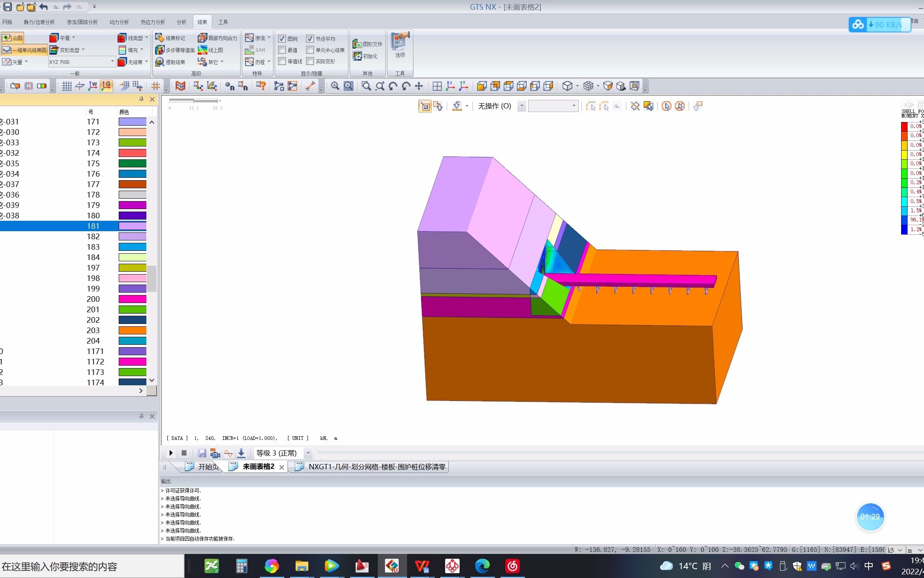Toggle grid display toolbar icon

[x=67, y=86]
